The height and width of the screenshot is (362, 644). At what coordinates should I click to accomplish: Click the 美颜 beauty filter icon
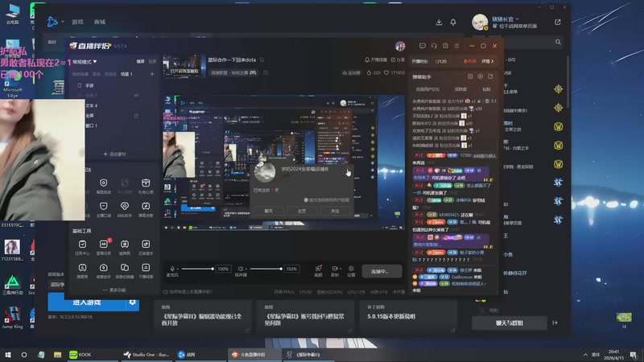pyautogui.click(x=318, y=270)
